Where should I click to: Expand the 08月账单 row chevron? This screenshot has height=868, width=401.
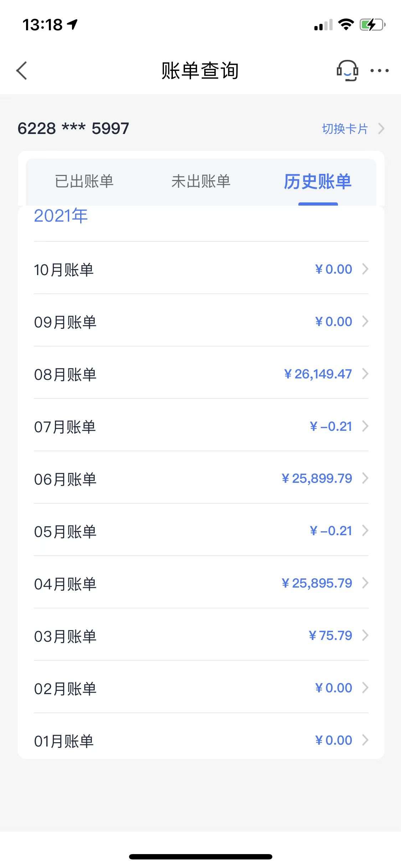coord(365,374)
